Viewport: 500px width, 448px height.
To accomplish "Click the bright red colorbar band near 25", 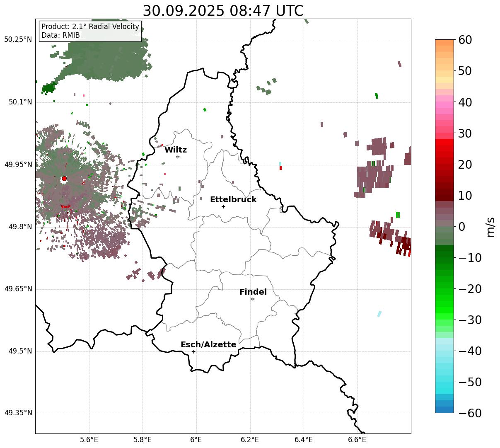I will (444, 149).
